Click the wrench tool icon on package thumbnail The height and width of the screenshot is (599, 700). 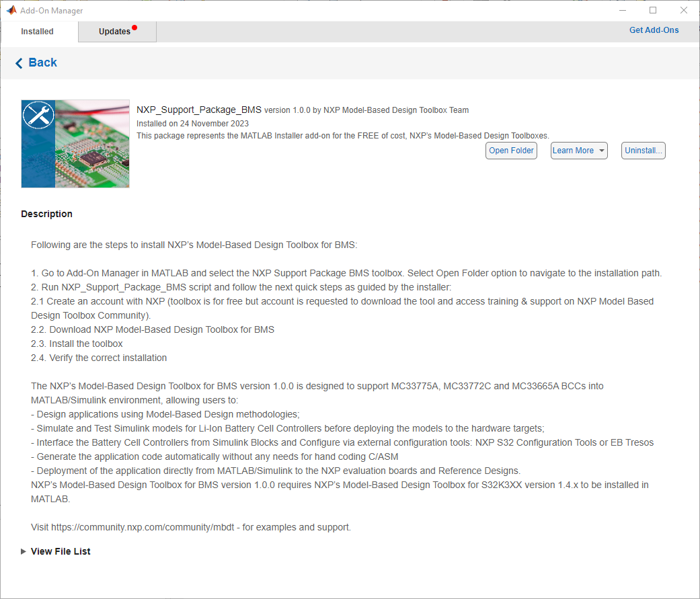tap(38, 115)
